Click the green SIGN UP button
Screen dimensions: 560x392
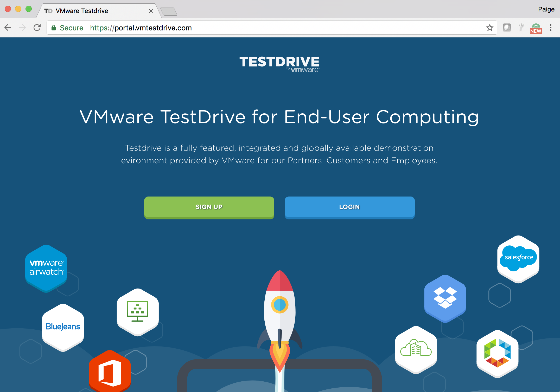[x=209, y=207]
